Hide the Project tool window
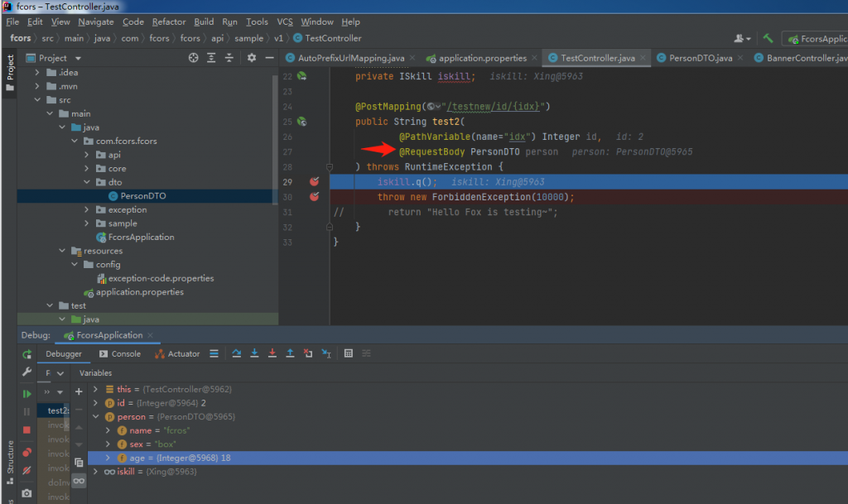 pyautogui.click(x=269, y=58)
